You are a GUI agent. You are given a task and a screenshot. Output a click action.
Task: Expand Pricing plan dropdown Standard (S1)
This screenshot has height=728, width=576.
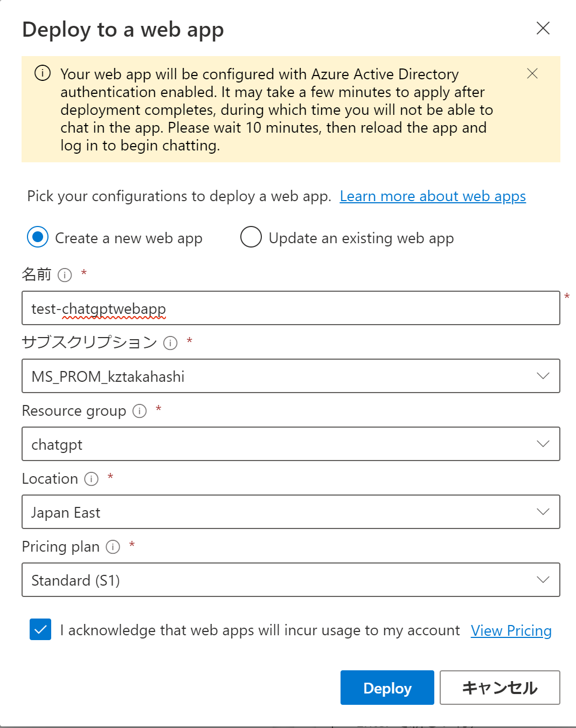click(x=290, y=580)
